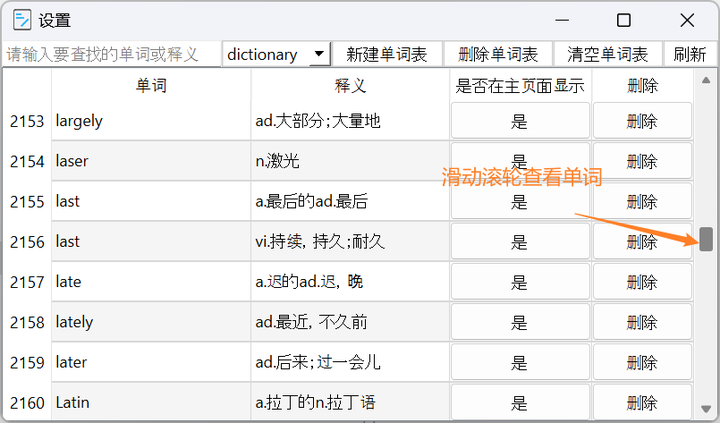Screen dimensions: 720x423
Task: Click the word search input field
Action: point(110,55)
